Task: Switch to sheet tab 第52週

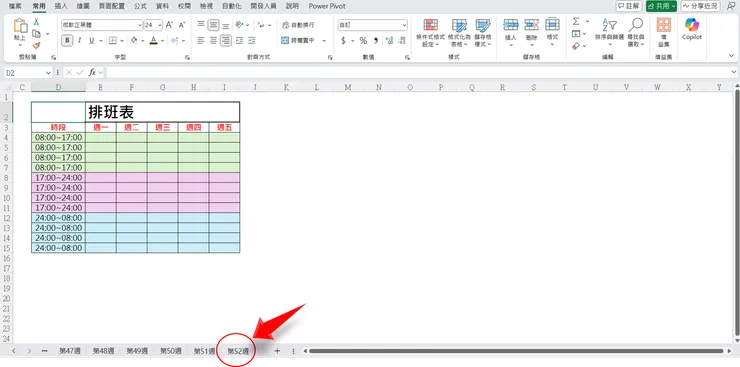Action: tap(238, 351)
